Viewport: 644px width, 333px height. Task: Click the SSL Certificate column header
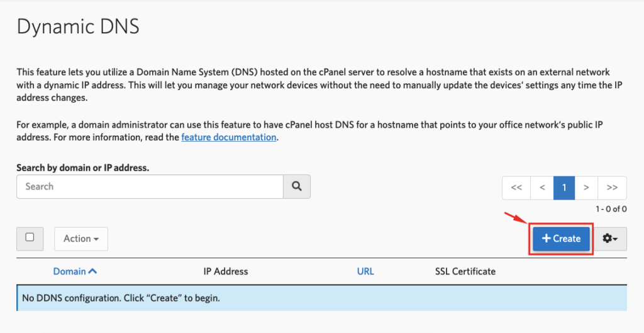465,271
